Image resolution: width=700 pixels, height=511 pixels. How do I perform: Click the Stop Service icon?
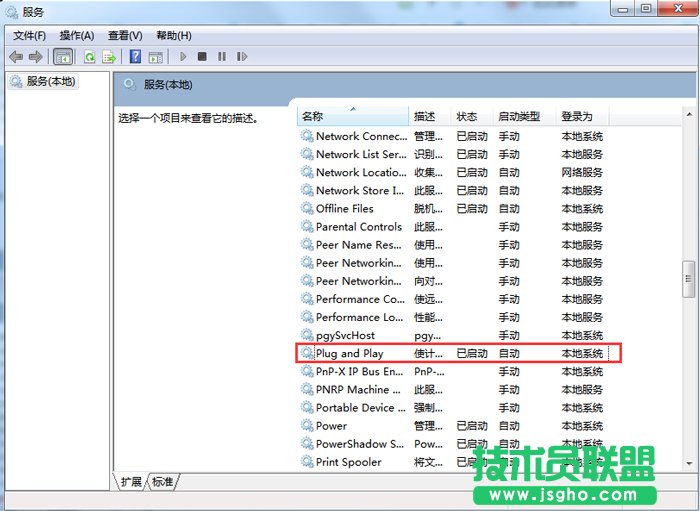(x=202, y=57)
